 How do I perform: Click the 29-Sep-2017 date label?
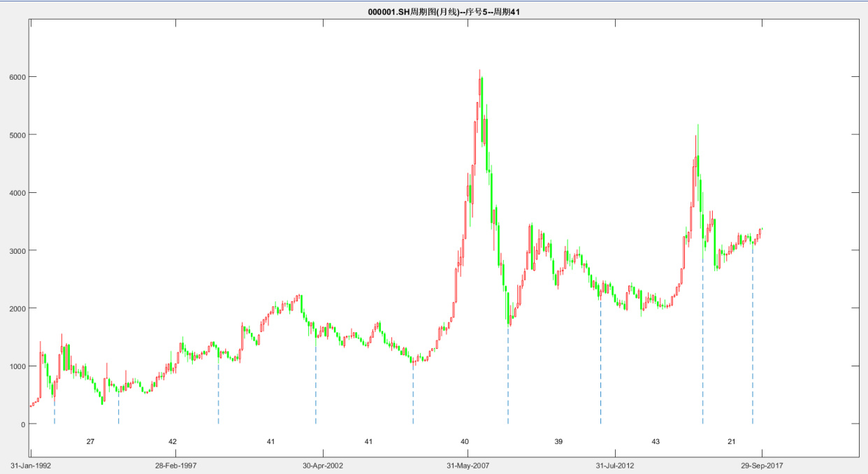pyautogui.click(x=762, y=465)
